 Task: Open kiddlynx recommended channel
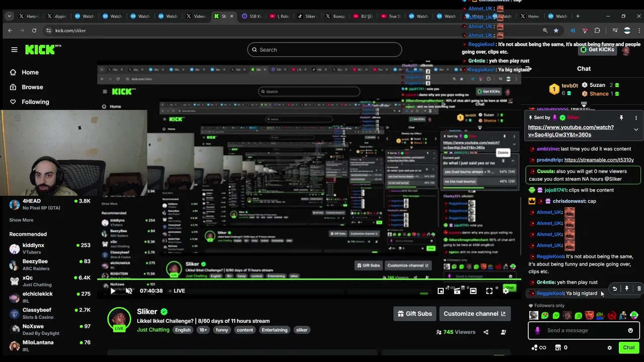pyautogui.click(x=50, y=248)
